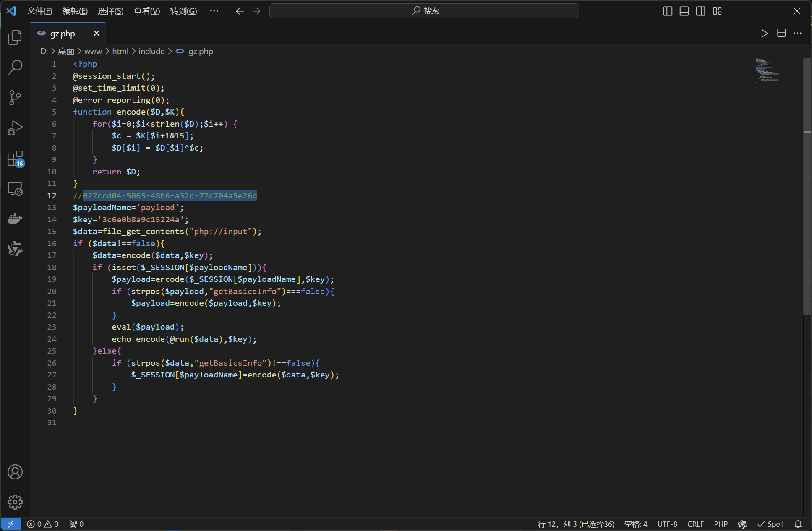The width and height of the screenshot is (812, 531).
Task: Show more menus via title bar ellipsis
Action: click(x=214, y=11)
